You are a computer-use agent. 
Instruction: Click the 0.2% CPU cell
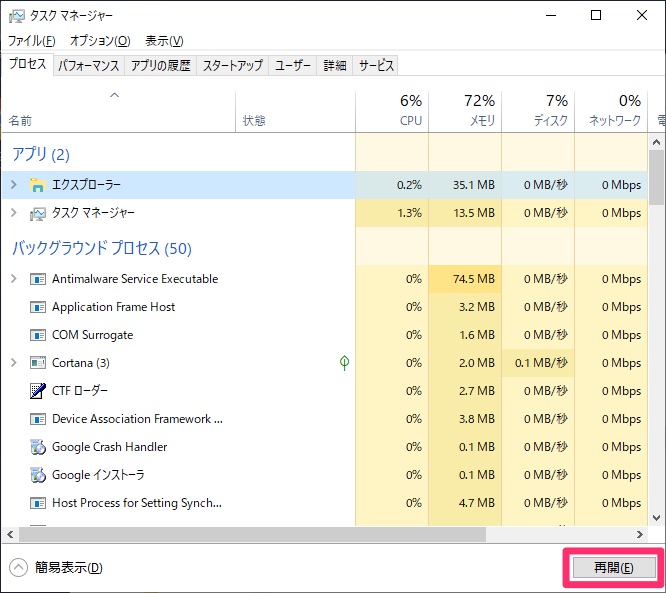pyautogui.click(x=392, y=185)
